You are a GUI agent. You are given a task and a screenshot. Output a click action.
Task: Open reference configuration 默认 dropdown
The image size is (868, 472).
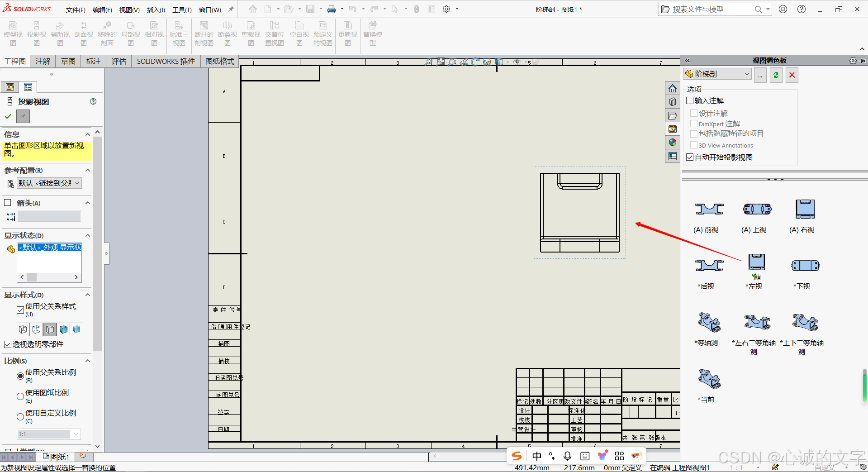pyautogui.click(x=49, y=183)
